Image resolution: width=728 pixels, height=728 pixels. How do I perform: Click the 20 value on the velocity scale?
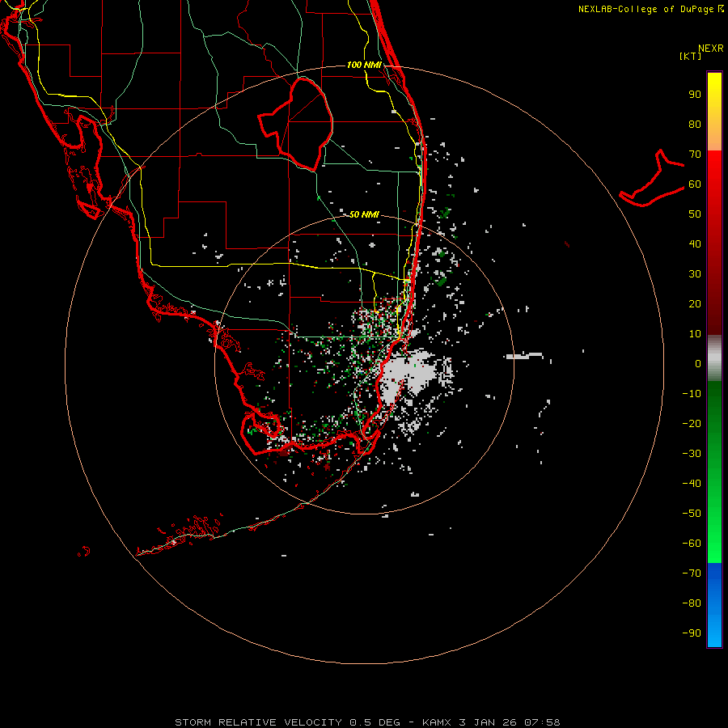click(x=695, y=304)
